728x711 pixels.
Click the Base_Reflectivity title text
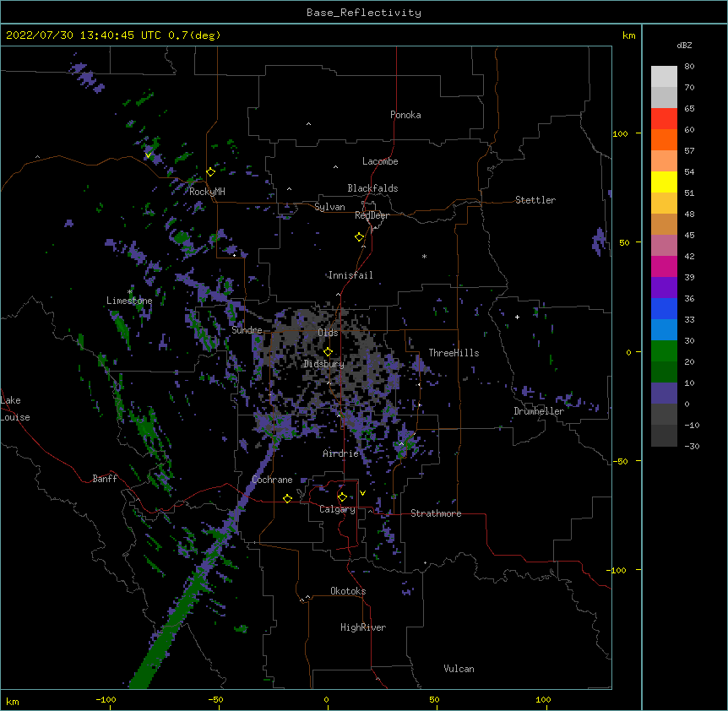364,13
